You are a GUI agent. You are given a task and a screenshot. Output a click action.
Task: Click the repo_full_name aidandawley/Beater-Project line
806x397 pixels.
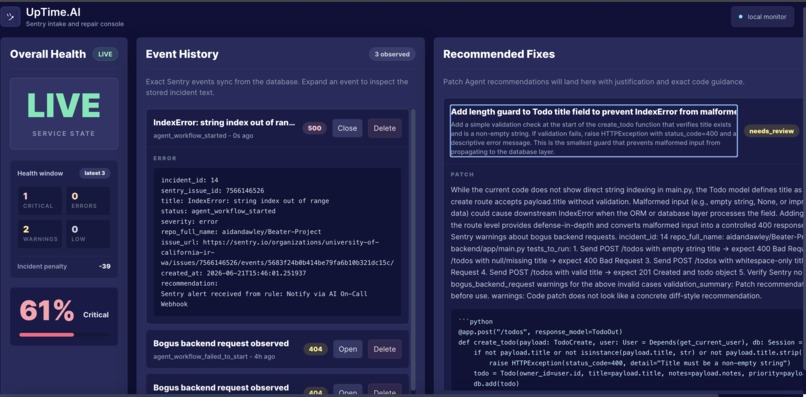tap(241, 232)
